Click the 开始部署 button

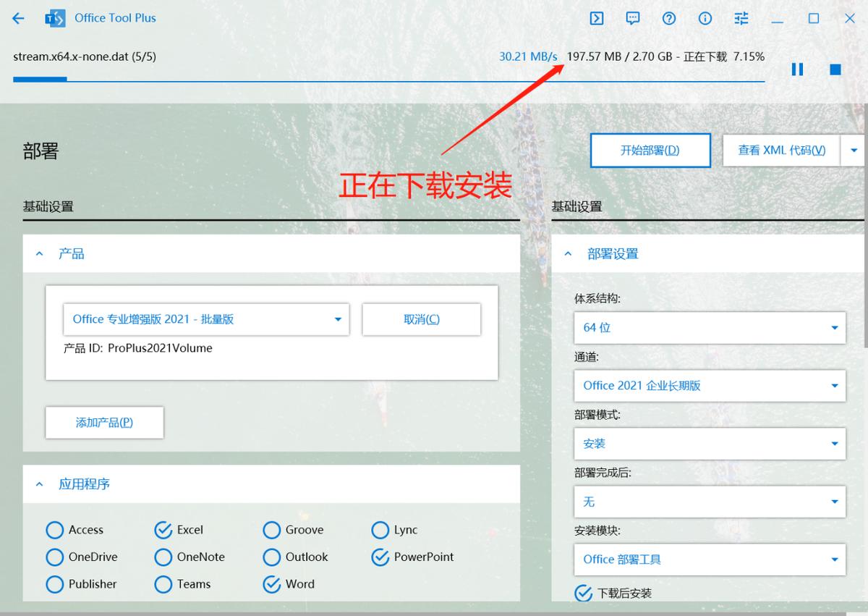(x=650, y=150)
